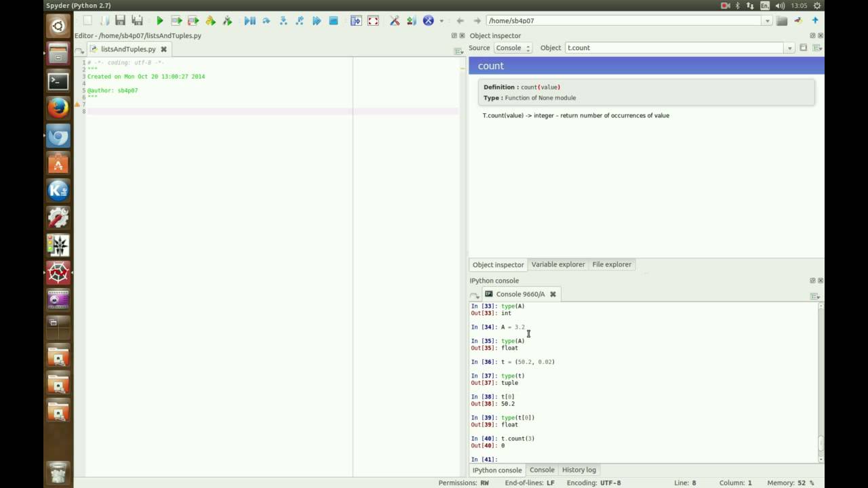Maximize current pane icon
868x488 pixels.
(356, 21)
